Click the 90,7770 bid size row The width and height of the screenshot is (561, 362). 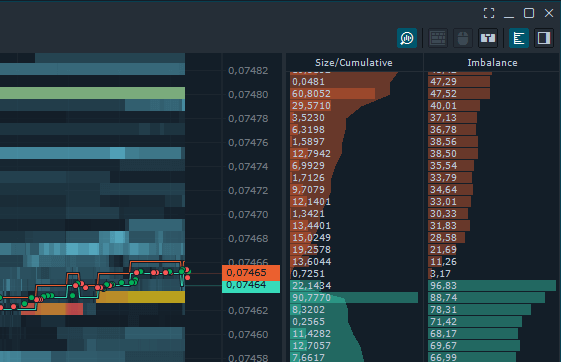pyautogui.click(x=354, y=298)
